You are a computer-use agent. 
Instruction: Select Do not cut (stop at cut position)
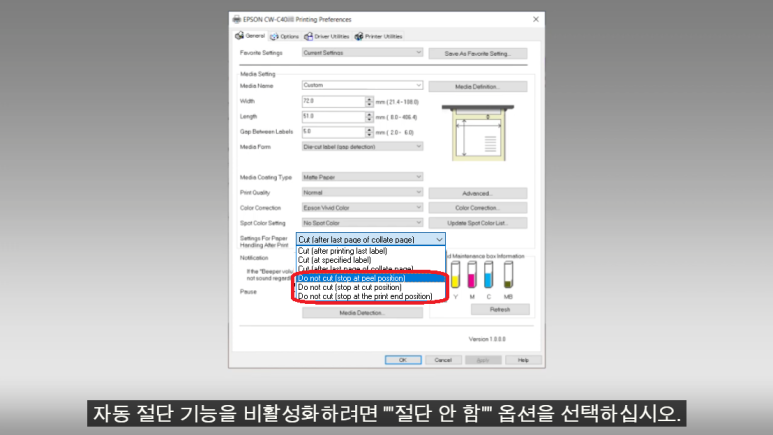click(x=371, y=287)
